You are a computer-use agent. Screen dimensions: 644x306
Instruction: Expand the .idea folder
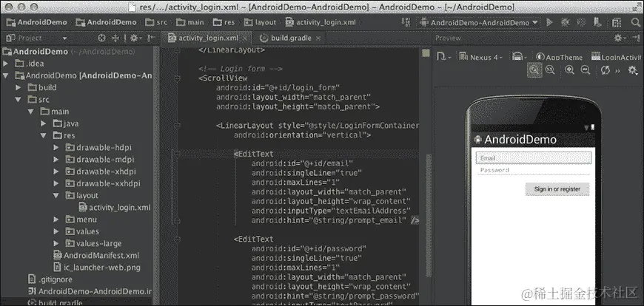pos(5,64)
